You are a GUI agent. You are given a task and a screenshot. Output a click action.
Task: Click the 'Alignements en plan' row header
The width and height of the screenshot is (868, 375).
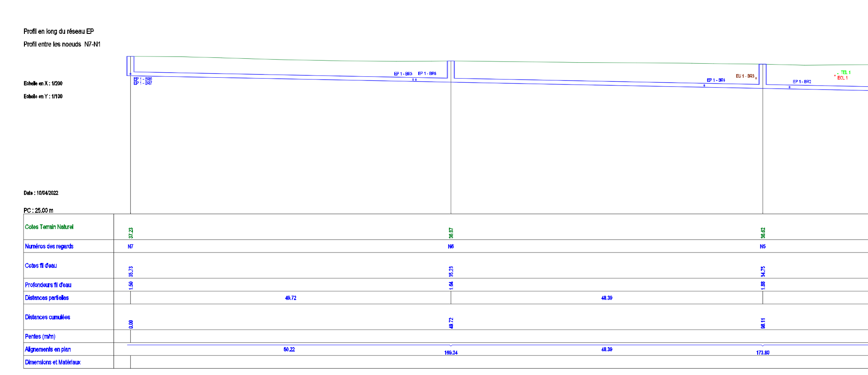click(x=47, y=349)
